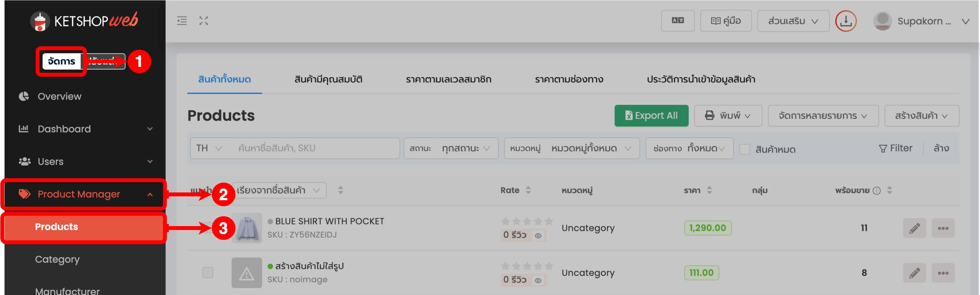
Task: Click the Filter button
Action: point(895,148)
